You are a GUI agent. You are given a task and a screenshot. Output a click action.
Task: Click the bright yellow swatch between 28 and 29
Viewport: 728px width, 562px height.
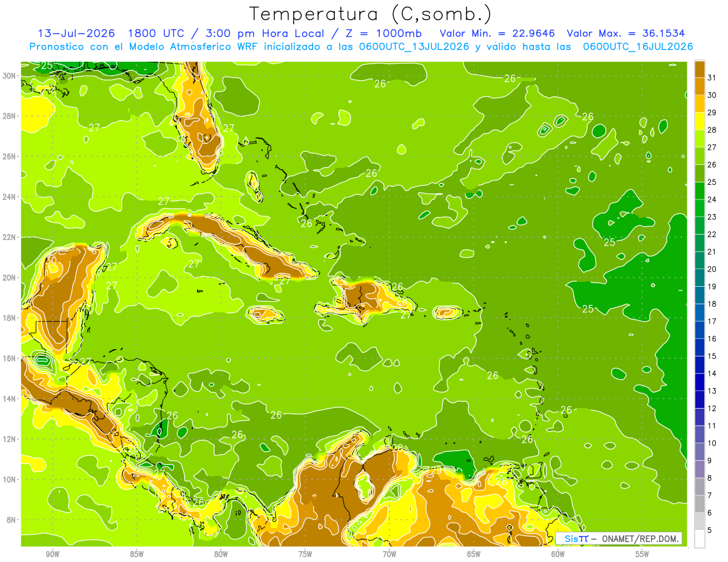[699, 121]
